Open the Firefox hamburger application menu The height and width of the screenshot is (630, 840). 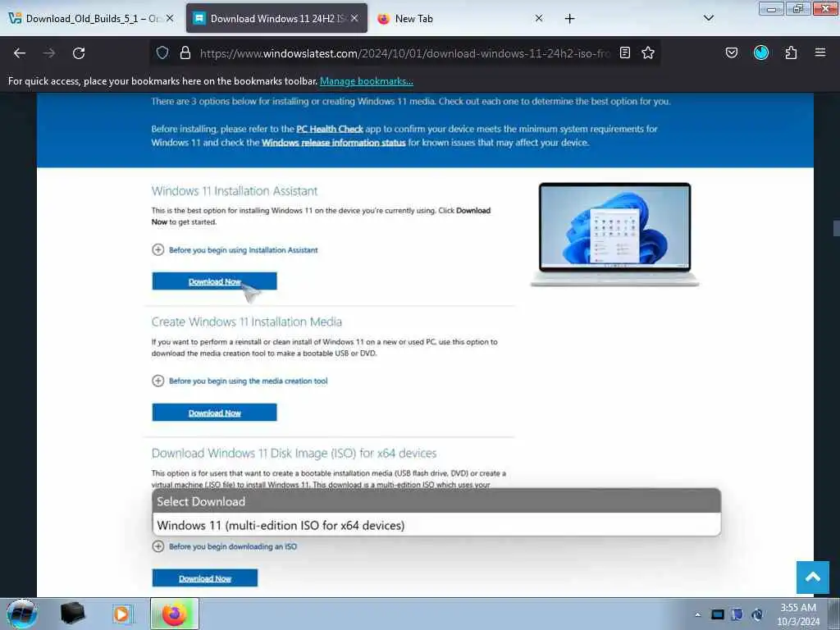820,52
